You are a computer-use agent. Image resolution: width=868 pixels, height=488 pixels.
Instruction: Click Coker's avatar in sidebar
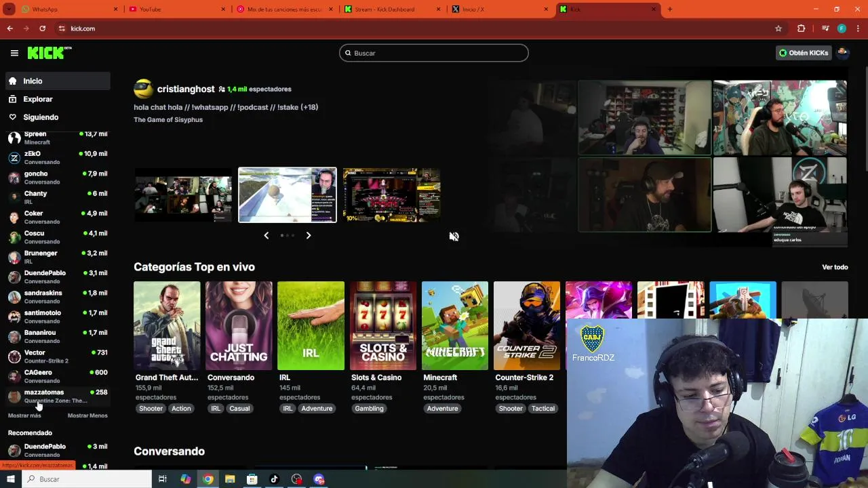[14, 218]
